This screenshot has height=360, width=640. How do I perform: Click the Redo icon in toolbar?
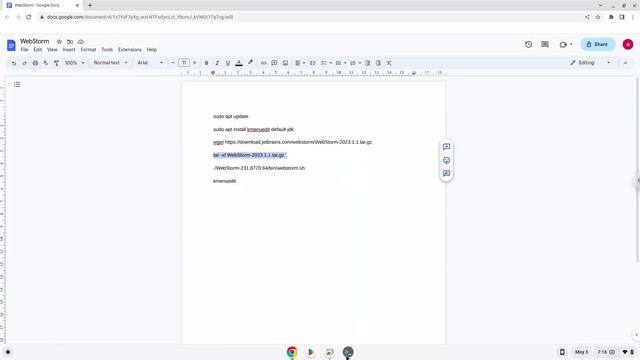24,63
